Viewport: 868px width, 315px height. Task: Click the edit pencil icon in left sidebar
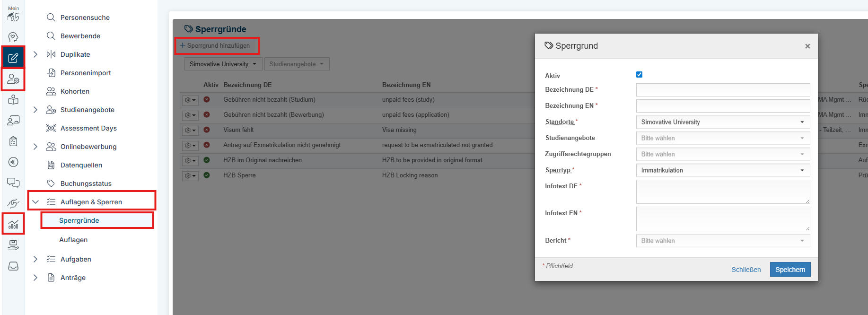[x=13, y=58]
